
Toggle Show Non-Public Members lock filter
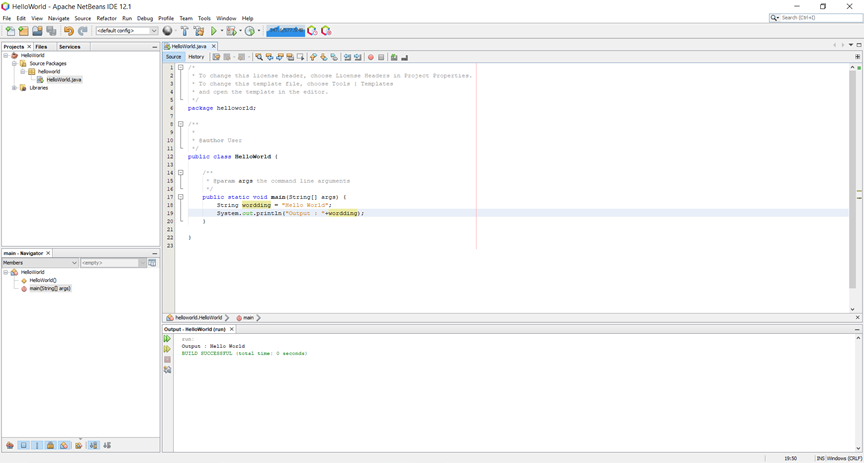click(x=50, y=445)
